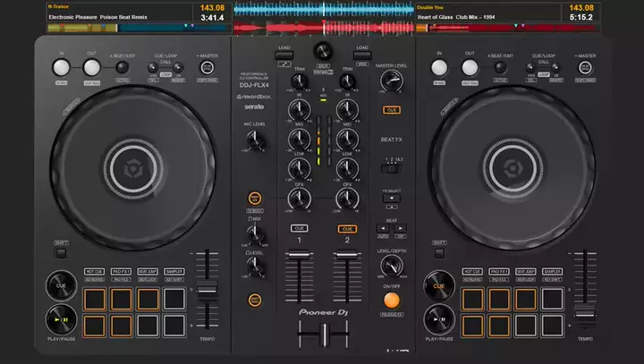Switch the BEAT FX channel selector
Image resolution: width=644 pixels, height=364 pixels.
tap(392, 168)
